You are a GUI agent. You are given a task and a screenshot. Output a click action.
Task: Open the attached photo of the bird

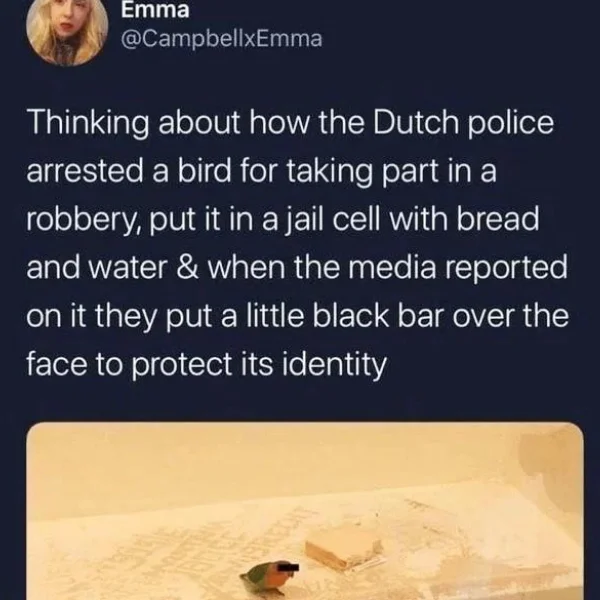tap(305, 511)
